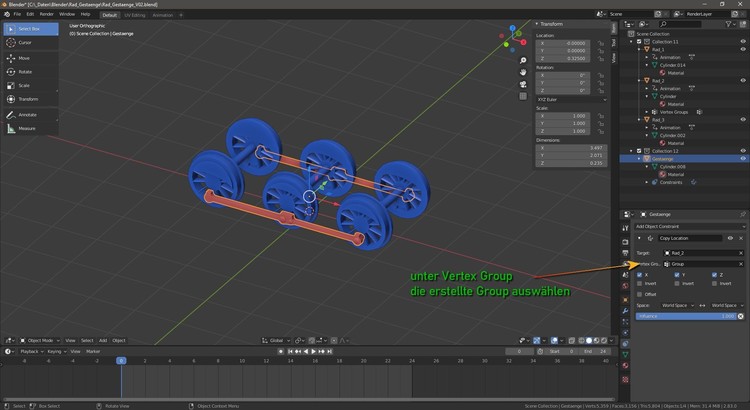Hide Collection 11 with eye icon
Viewport: 750px width, 410px height.
tap(742, 42)
